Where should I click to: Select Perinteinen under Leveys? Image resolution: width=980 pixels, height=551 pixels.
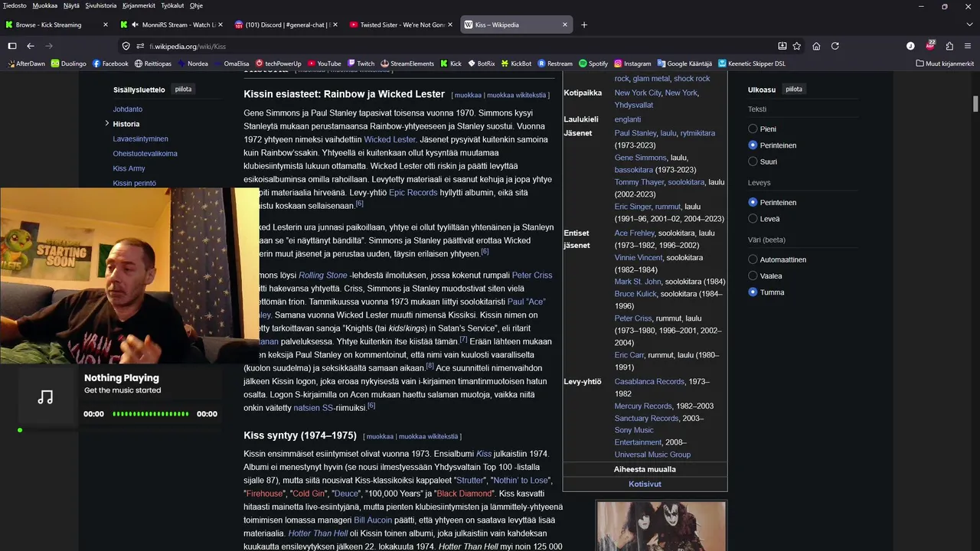click(x=753, y=203)
